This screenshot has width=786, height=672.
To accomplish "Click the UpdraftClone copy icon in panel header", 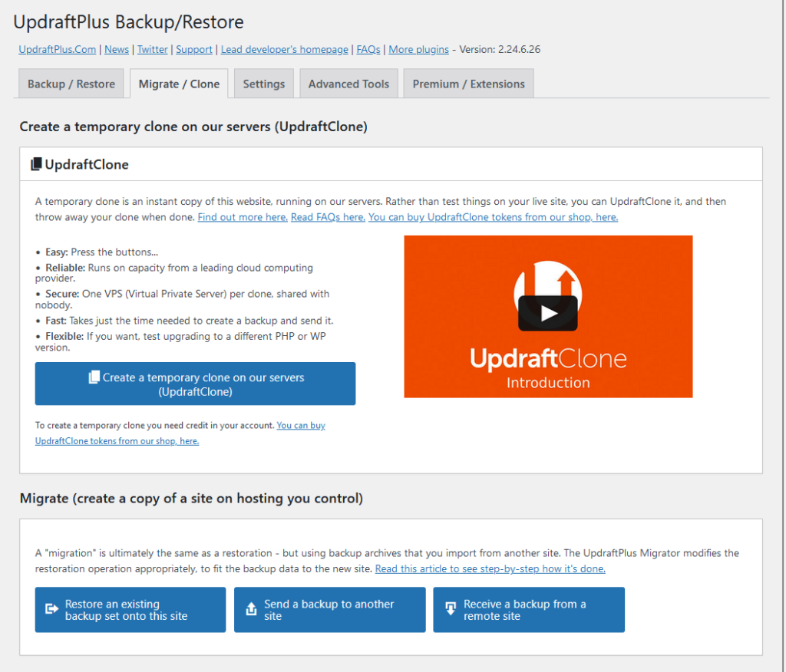I will click(x=36, y=164).
